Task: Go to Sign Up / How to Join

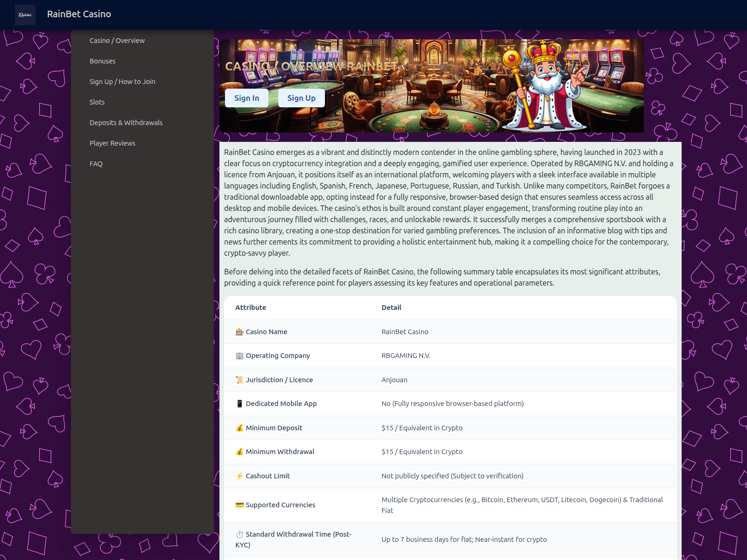Action: point(122,82)
